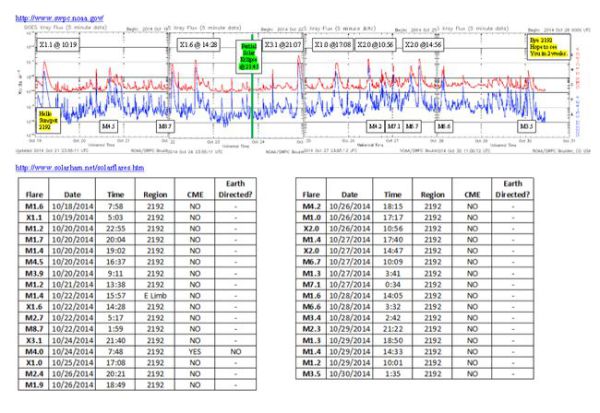Select the X2.0 @ 10:56 chart annotation
Image resolution: width=600 pixels, height=413 pixels.
[x=373, y=45]
